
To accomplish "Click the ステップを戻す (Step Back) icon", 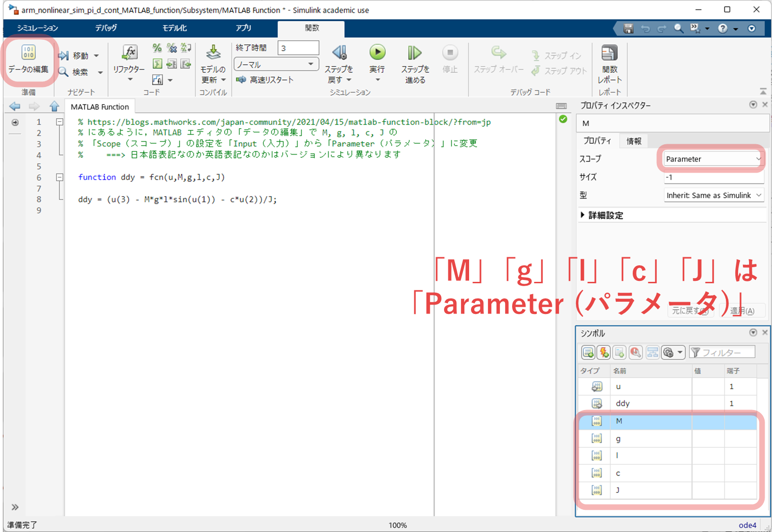I will 340,52.
